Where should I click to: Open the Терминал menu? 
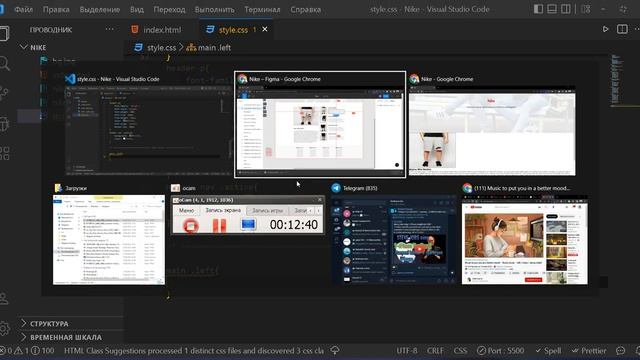(x=262, y=9)
